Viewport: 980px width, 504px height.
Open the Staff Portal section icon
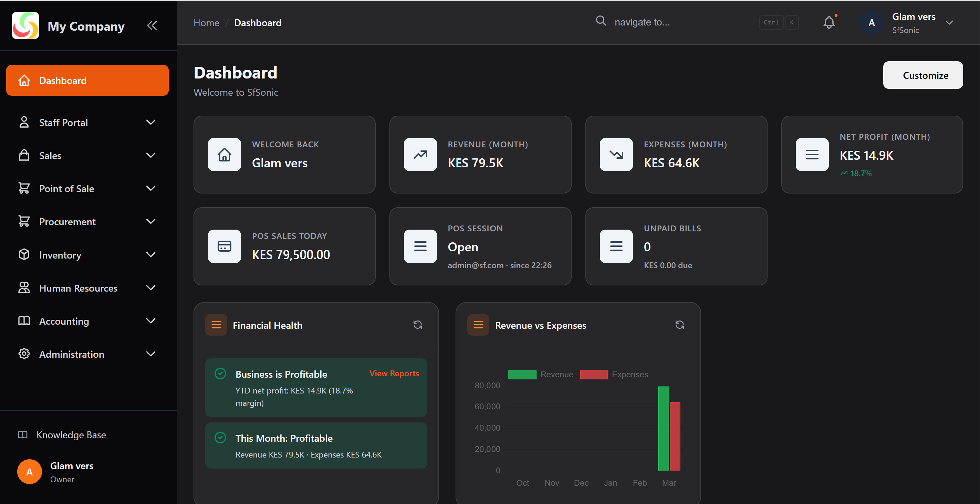(24, 122)
